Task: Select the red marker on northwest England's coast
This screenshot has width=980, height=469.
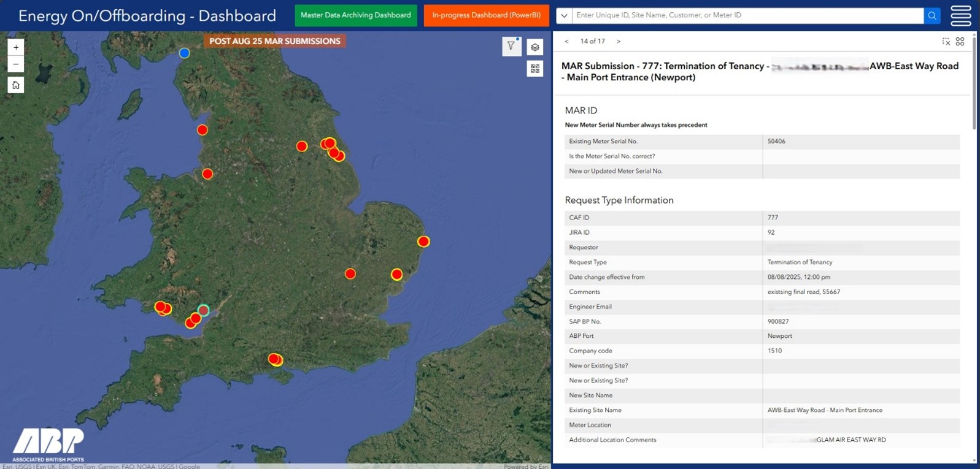Action: pos(203,130)
